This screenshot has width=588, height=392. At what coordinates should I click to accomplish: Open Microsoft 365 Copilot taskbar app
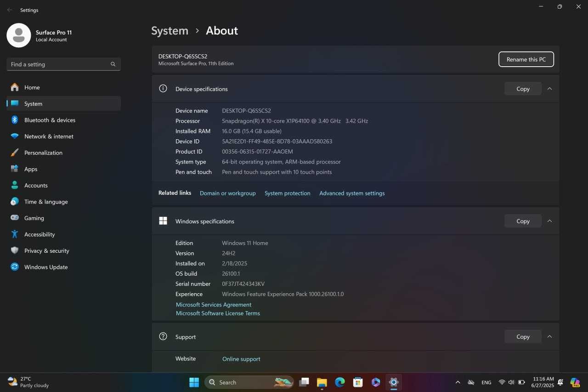376,382
